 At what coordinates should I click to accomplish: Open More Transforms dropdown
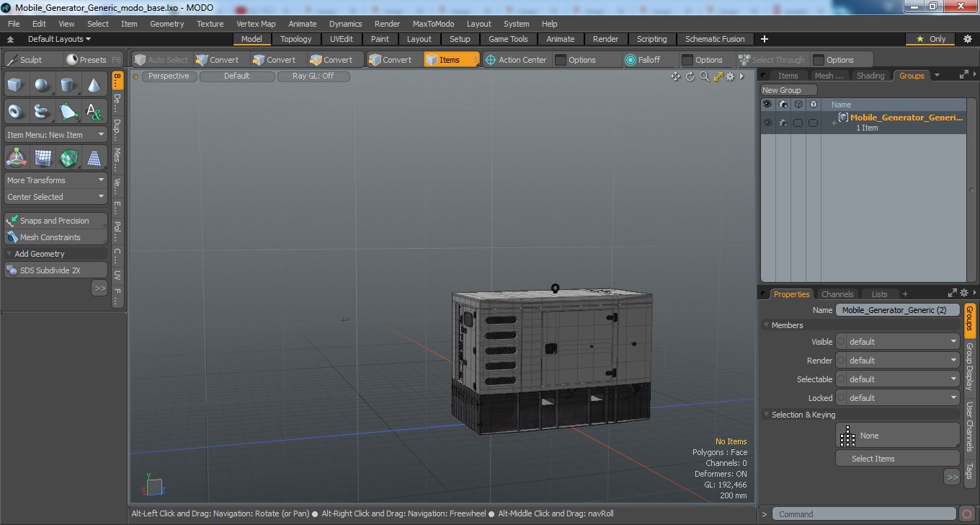click(x=55, y=180)
